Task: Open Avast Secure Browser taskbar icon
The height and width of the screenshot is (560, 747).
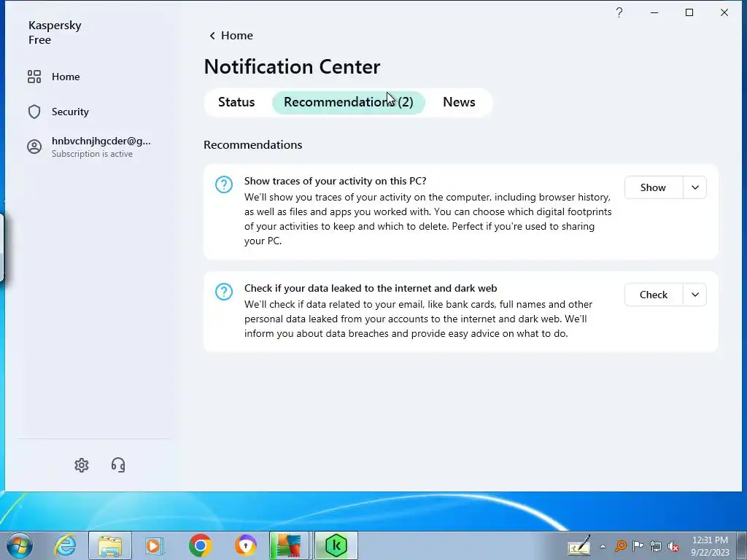Action: [245, 545]
